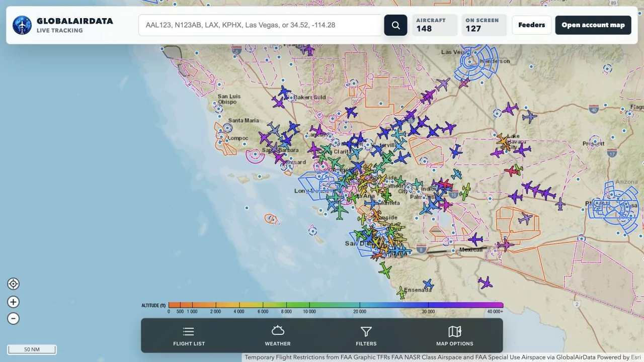The height and width of the screenshot is (362, 644).
Task: Center map on my location
Action: pos(13,284)
